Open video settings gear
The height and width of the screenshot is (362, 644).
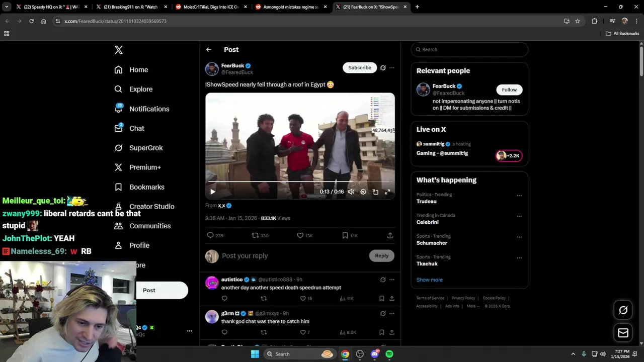363,192
